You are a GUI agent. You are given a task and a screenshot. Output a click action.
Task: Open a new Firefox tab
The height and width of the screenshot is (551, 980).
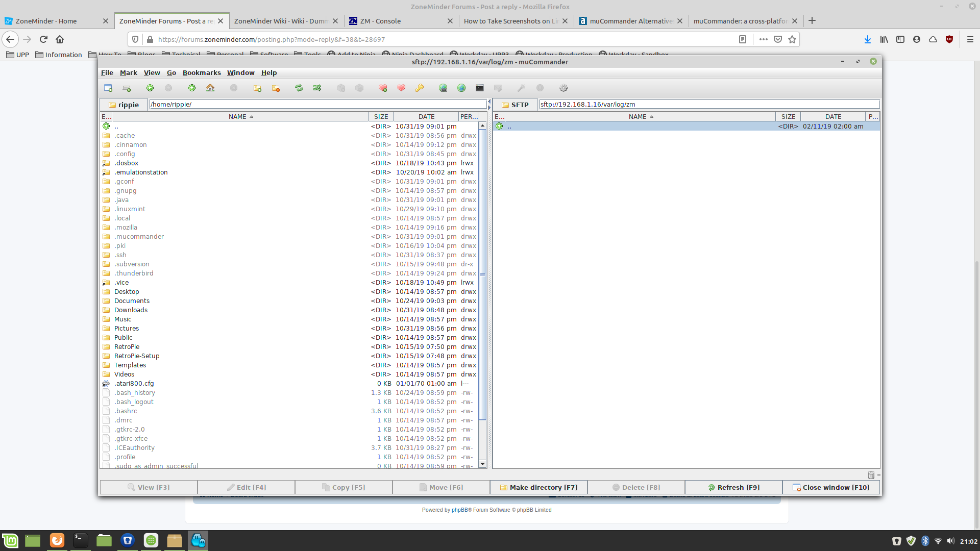812,21
